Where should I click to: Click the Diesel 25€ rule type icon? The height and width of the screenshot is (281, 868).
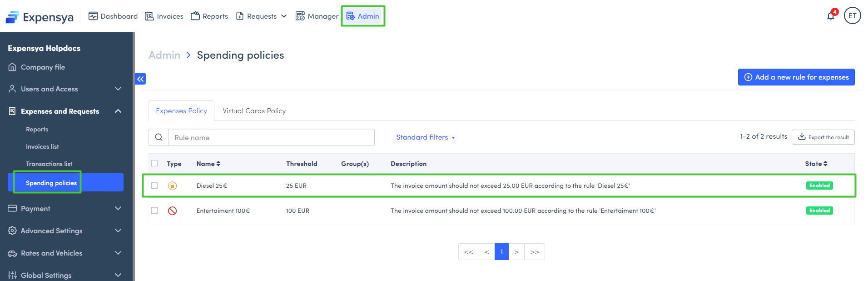pyautogui.click(x=172, y=186)
